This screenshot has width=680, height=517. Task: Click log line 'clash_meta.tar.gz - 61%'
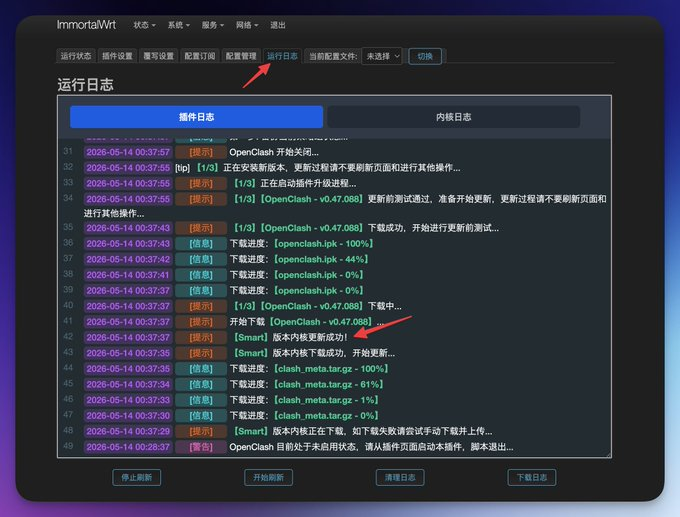click(x=306, y=384)
